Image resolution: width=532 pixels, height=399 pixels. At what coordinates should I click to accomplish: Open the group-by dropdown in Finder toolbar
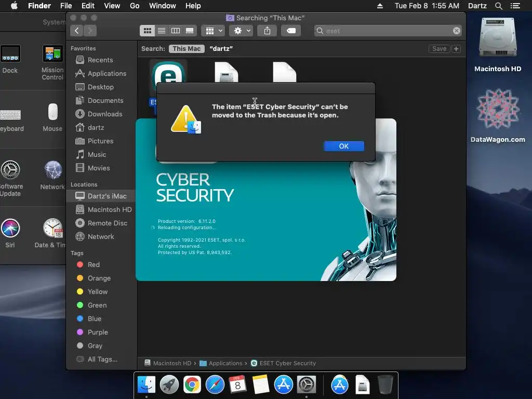[x=213, y=31]
